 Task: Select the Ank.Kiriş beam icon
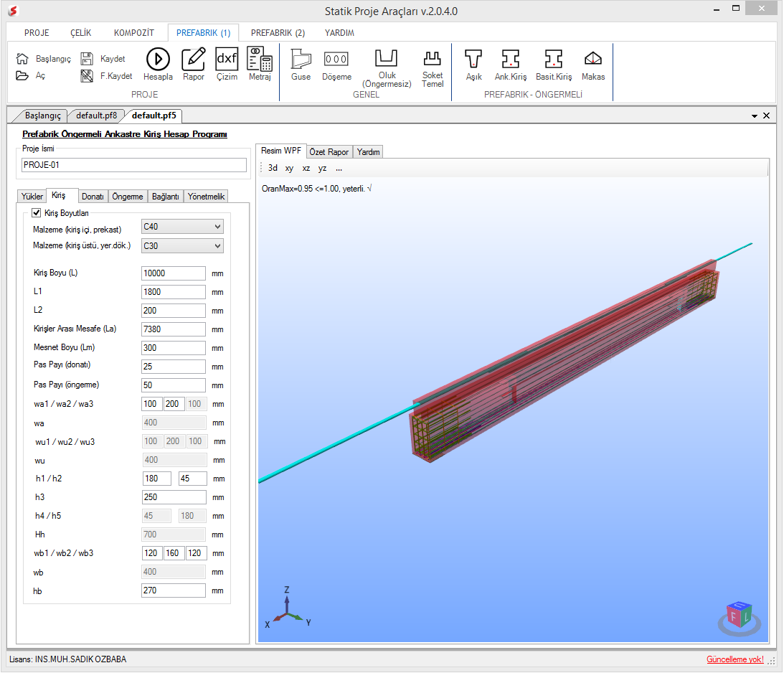click(511, 59)
